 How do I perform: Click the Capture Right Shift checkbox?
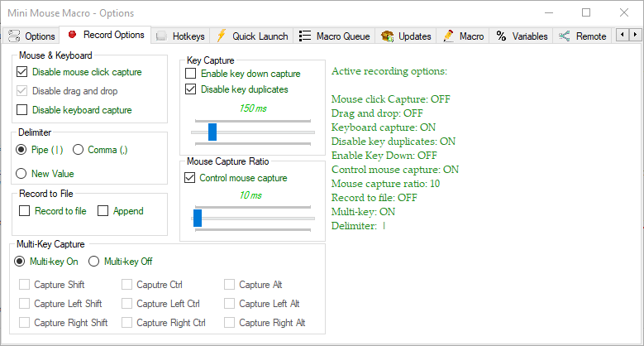tap(25, 323)
